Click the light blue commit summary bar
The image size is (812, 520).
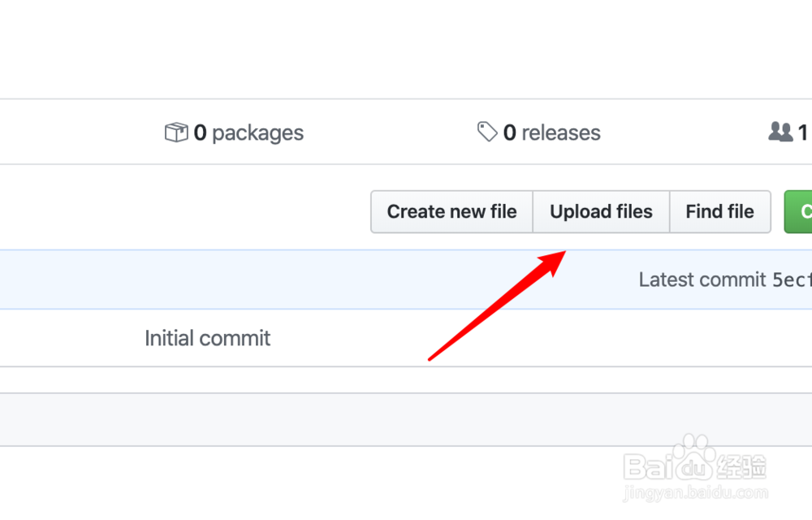point(325,279)
